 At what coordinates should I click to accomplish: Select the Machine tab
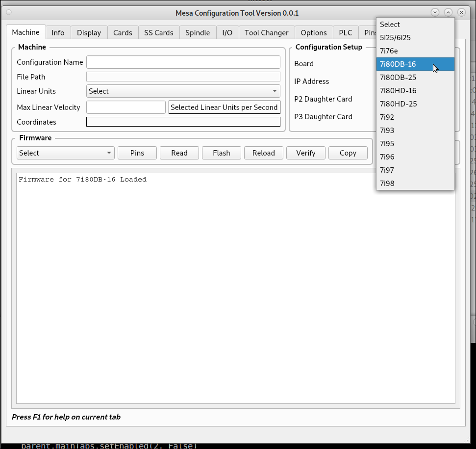[26, 32]
